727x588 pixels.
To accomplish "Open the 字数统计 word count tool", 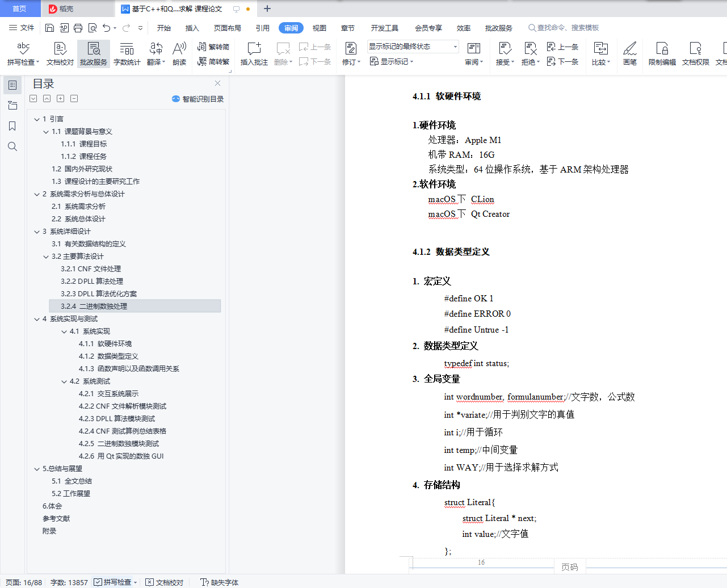I will pyautogui.click(x=127, y=54).
